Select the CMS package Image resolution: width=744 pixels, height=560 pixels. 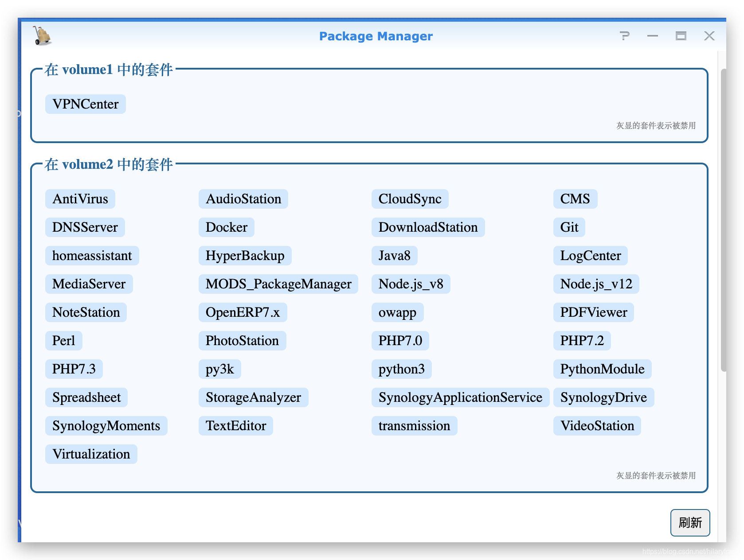[575, 199]
